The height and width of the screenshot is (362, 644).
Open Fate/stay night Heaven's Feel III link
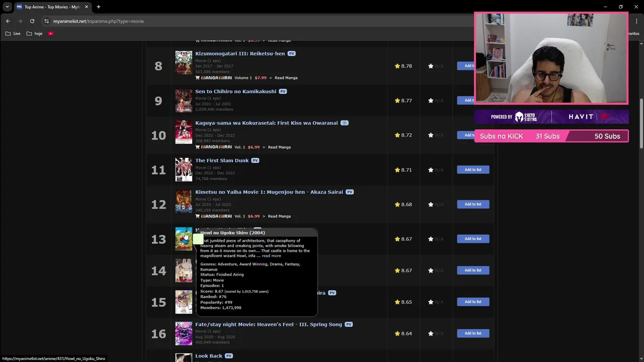(x=269, y=324)
